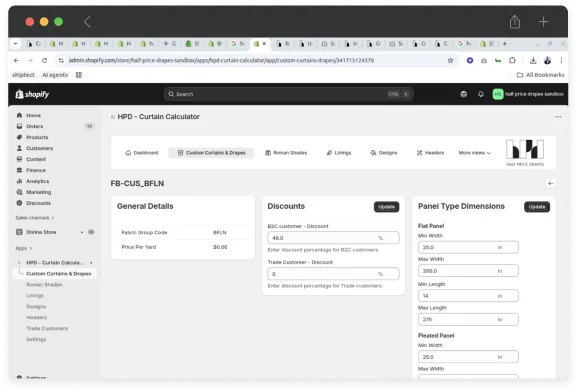The height and width of the screenshot is (392, 579).
Task: Switch to the Custom Curtains & Drapes tab
Action: click(211, 153)
